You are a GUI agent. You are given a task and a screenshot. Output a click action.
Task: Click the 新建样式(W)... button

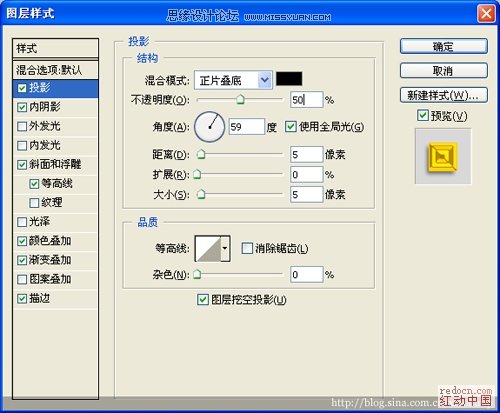pyautogui.click(x=444, y=95)
